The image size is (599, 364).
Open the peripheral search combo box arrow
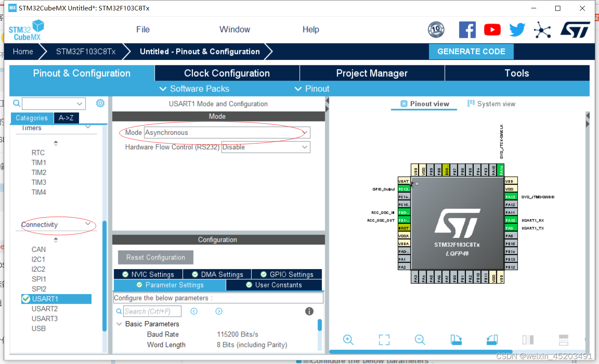tap(79, 103)
